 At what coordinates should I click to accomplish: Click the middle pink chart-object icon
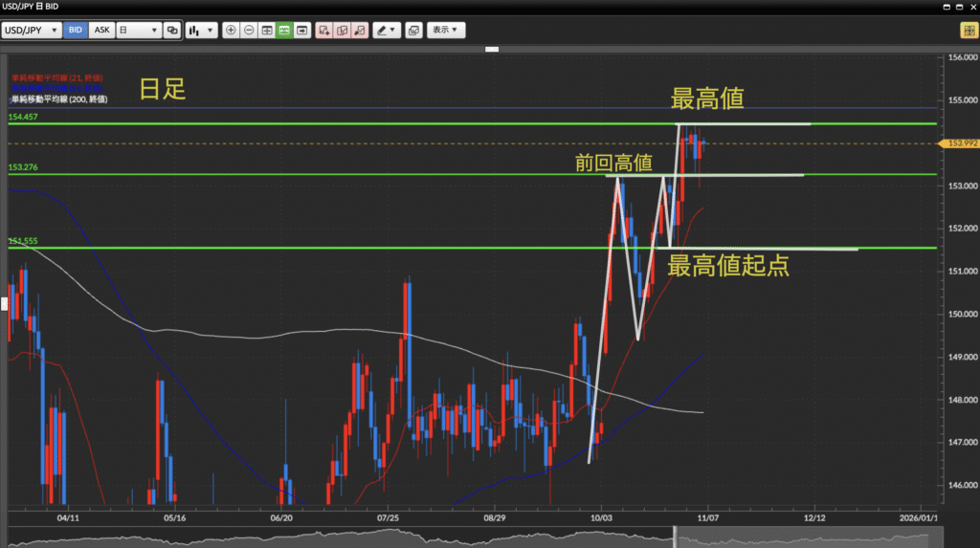click(x=342, y=31)
